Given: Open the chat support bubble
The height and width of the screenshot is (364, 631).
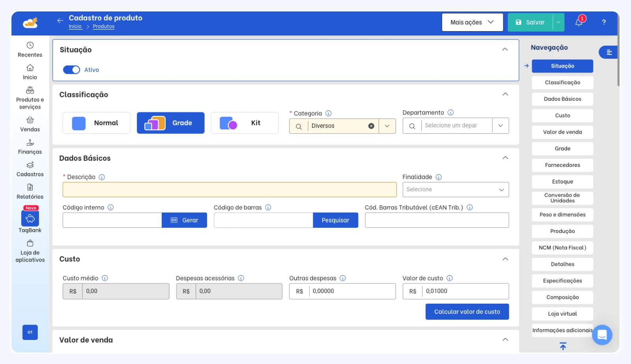Looking at the screenshot, I should click(602, 335).
